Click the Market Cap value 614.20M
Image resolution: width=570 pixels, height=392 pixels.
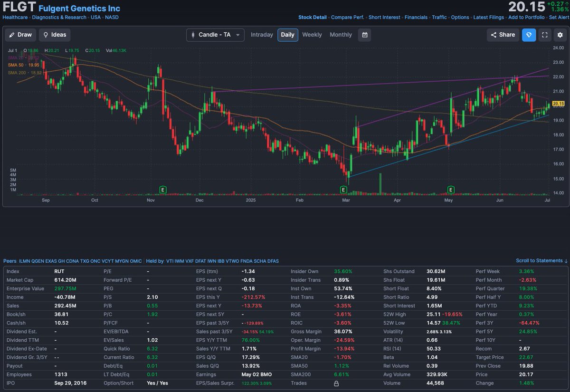click(66, 280)
